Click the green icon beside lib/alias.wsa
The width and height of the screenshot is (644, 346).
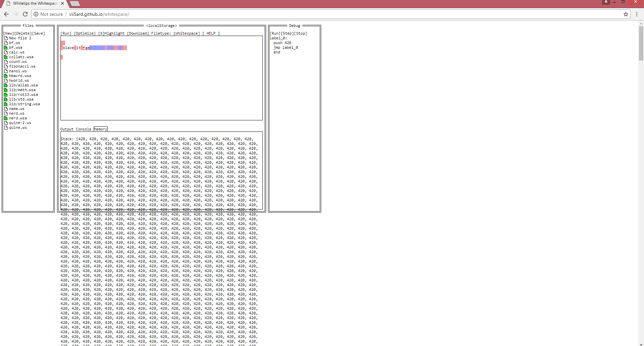click(6, 85)
